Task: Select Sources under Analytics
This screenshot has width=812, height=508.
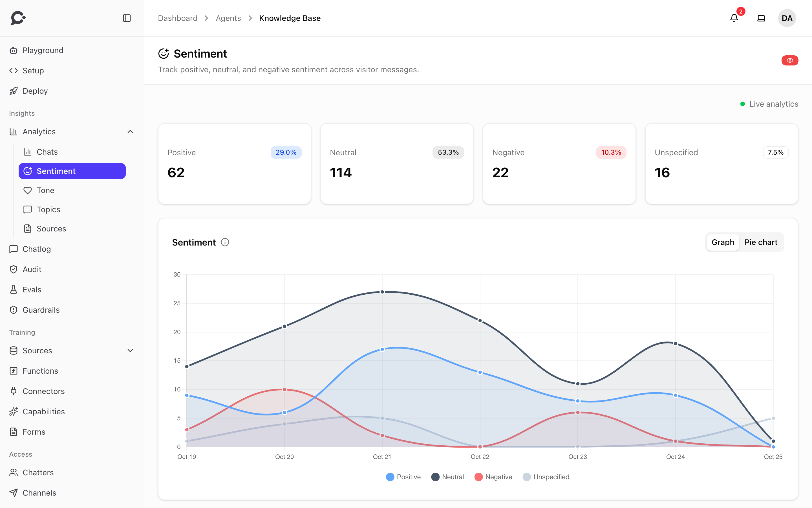Action: (72, 229)
